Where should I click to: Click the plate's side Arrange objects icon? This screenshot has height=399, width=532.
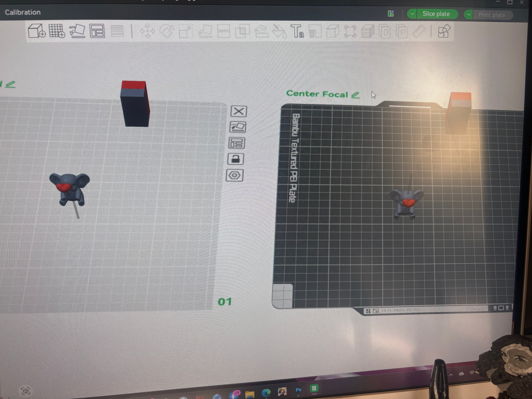[237, 143]
